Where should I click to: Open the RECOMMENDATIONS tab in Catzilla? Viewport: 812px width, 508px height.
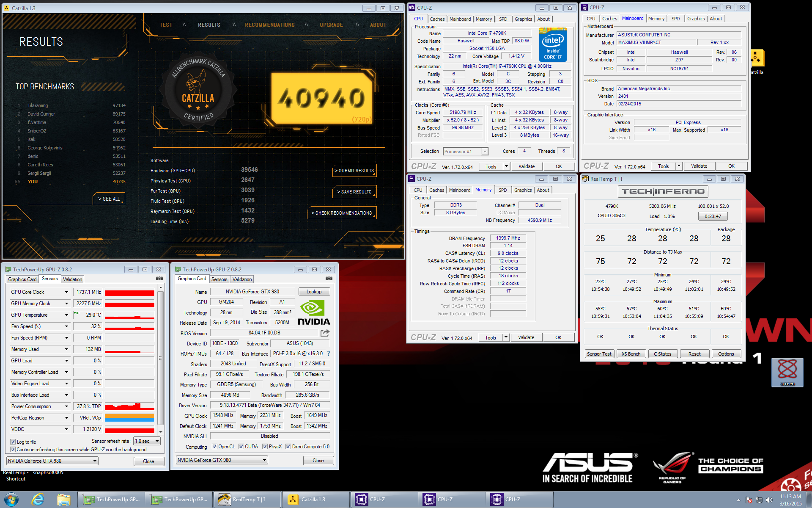(x=270, y=25)
